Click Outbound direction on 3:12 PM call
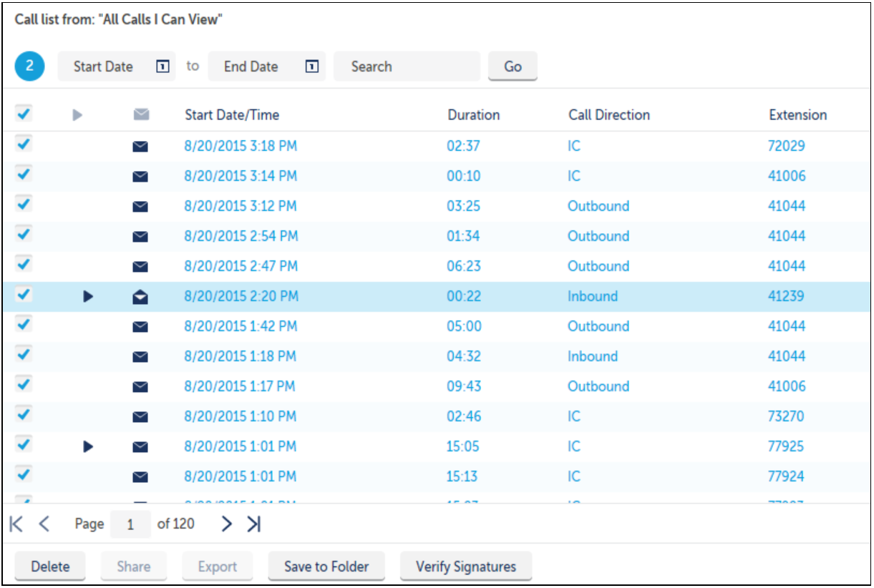874x588 pixels. [x=598, y=206]
